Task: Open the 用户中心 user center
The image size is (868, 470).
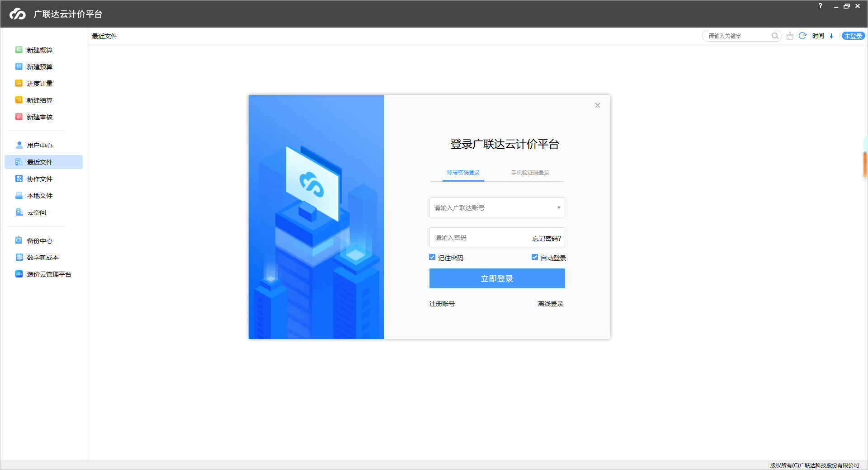Action: [x=38, y=145]
